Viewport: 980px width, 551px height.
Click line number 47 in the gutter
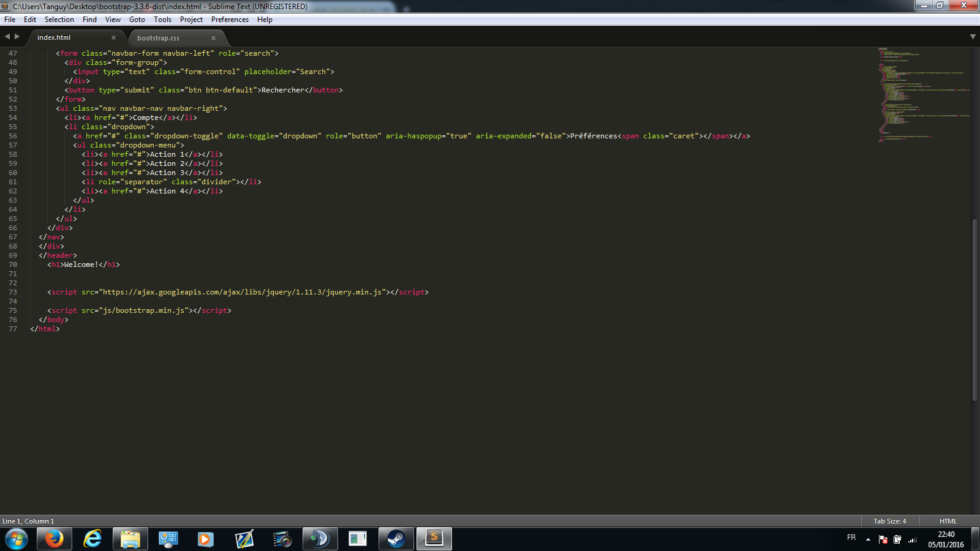(x=13, y=53)
